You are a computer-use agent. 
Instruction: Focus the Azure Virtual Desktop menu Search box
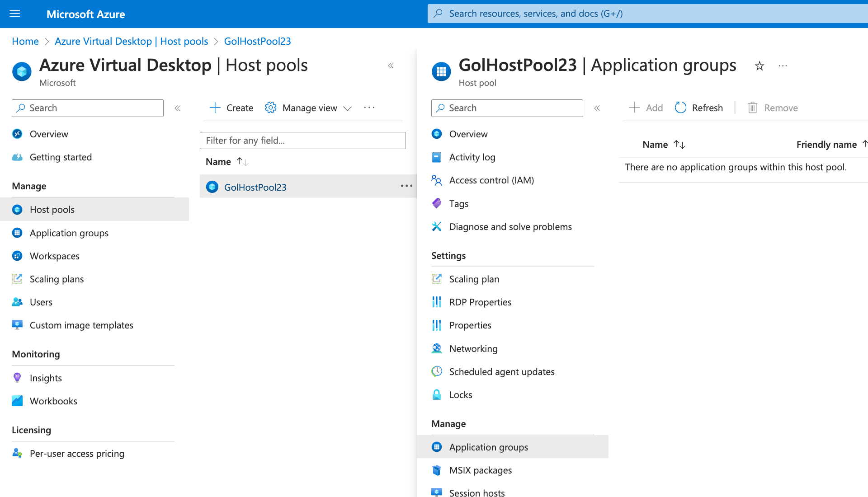[x=88, y=108]
